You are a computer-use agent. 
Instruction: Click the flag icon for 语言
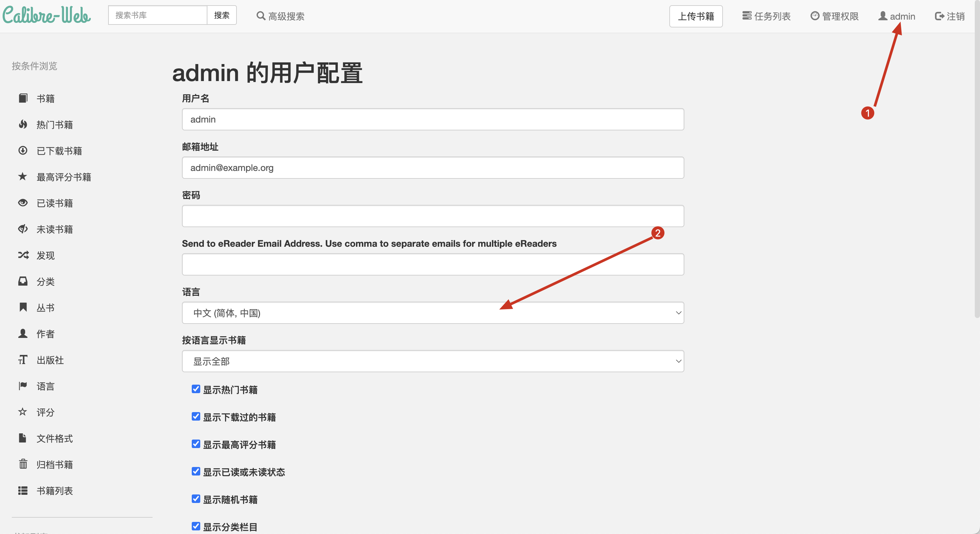point(23,386)
